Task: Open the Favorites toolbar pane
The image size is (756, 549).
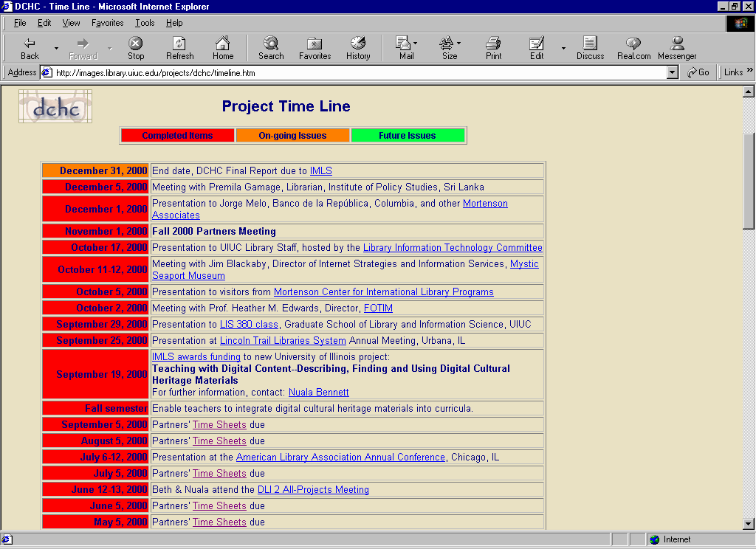Action: 315,48
